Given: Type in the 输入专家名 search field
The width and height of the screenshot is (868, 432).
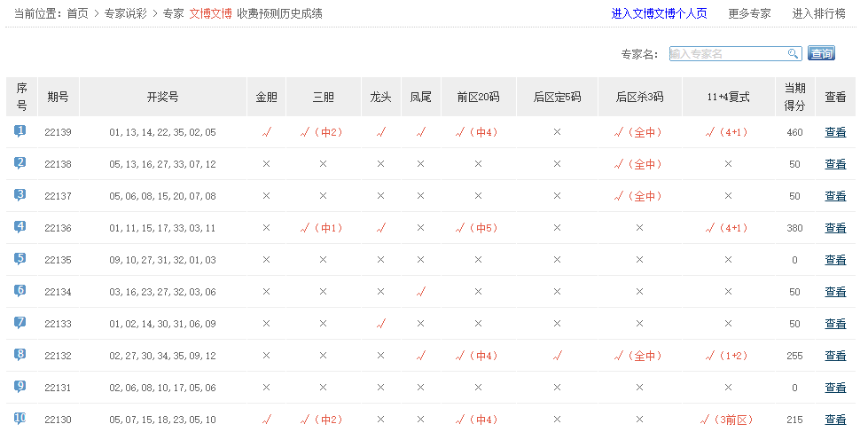Looking at the screenshot, I should (x=727, y=54).
